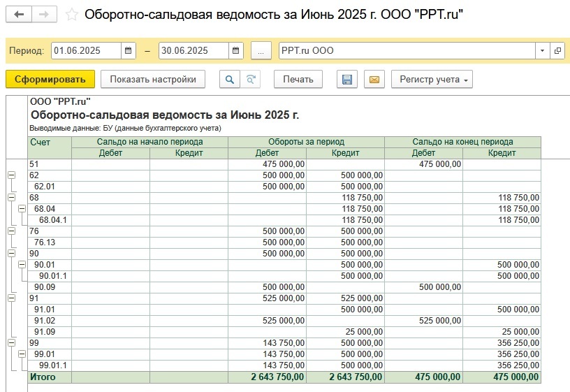The image size is (570, 392).
Task: Click the Сформировать button
Action: pyautogui.click(x=50, y=79)
